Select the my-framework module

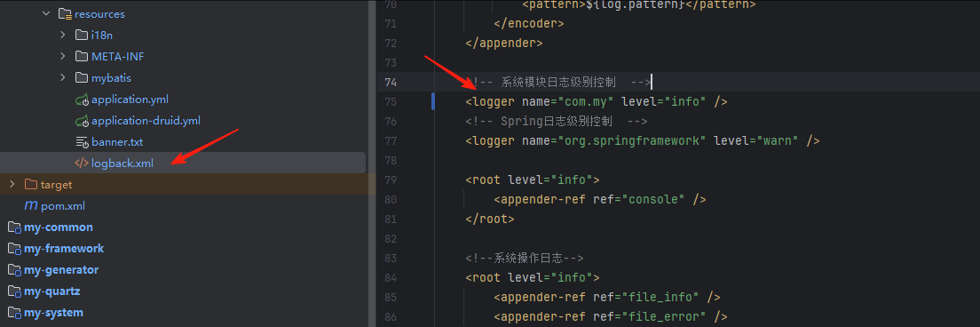click(65, 248)
